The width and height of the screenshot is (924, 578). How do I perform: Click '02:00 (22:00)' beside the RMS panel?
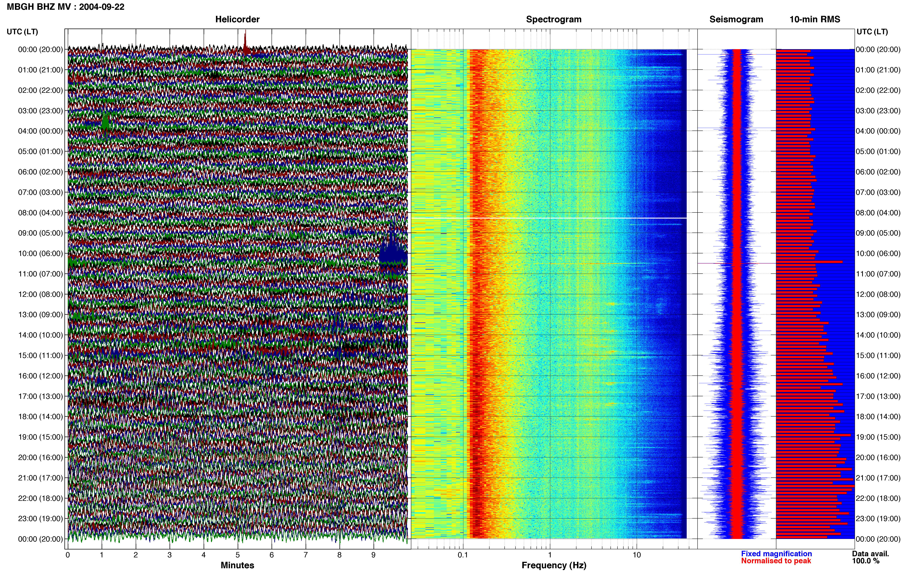[878, 91]
